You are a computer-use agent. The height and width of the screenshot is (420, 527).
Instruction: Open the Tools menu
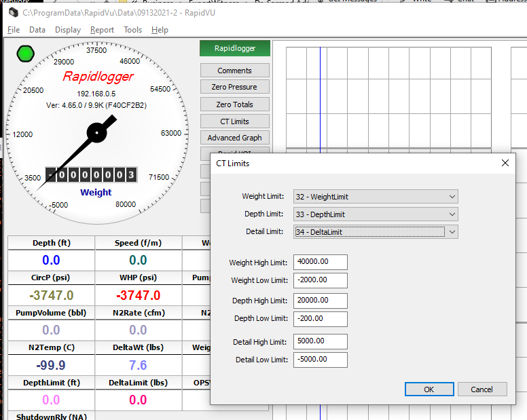(132, 30)
